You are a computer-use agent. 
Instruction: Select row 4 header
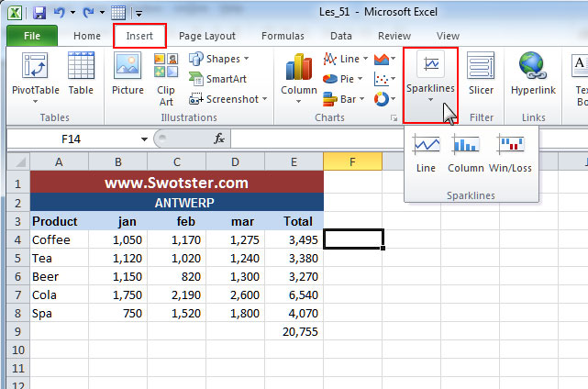point(18,239)
